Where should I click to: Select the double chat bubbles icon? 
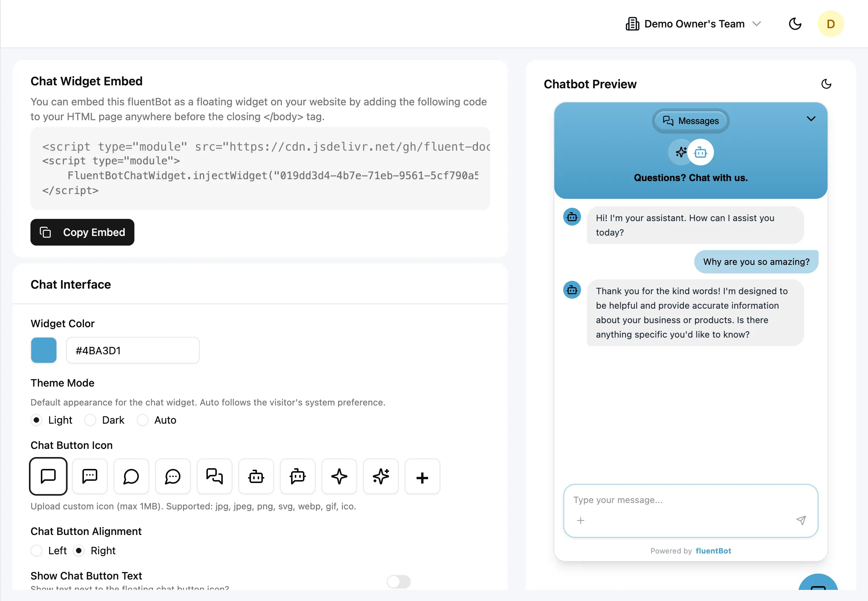214,476
